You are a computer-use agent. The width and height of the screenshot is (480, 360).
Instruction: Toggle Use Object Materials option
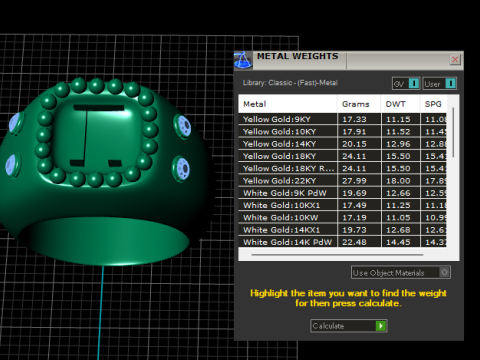[x=401, y=272]
